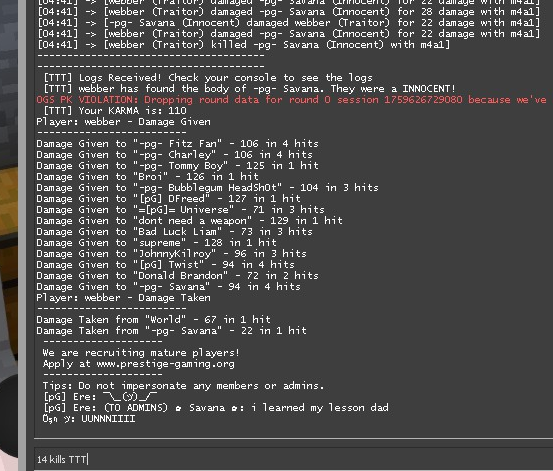Click 'We are recruiting mature players!' line

[x=141, y=352]
